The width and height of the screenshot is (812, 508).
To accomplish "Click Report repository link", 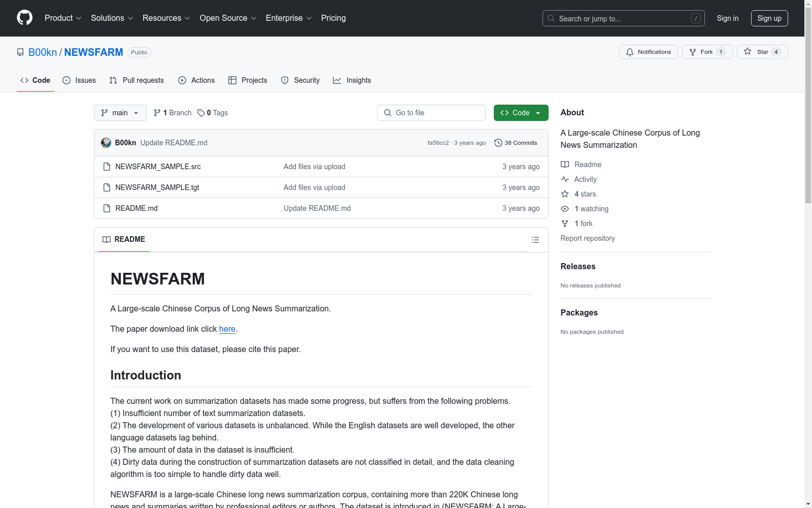I will (x=588, y=238).
